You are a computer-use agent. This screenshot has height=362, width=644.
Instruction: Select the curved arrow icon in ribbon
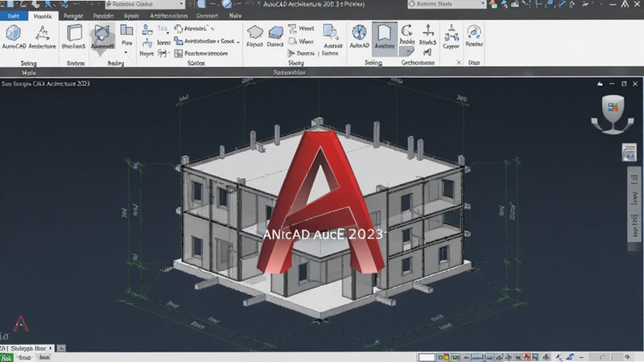click(x=407, y=31)
